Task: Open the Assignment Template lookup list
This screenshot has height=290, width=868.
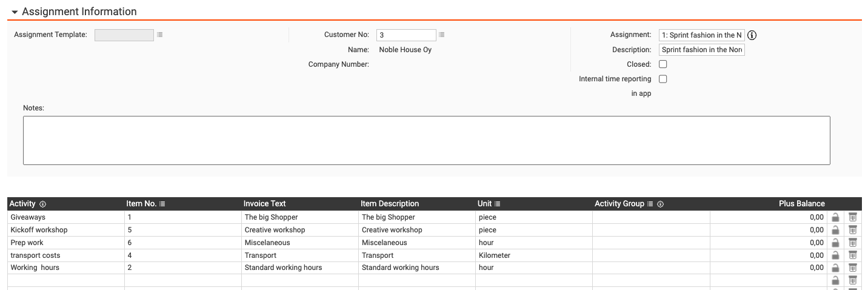Action: tap(160, 35)
